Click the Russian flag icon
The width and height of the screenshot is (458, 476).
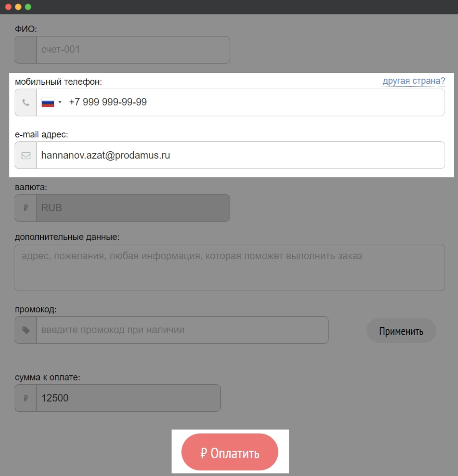pyautogui.click(x=48, y=102)
